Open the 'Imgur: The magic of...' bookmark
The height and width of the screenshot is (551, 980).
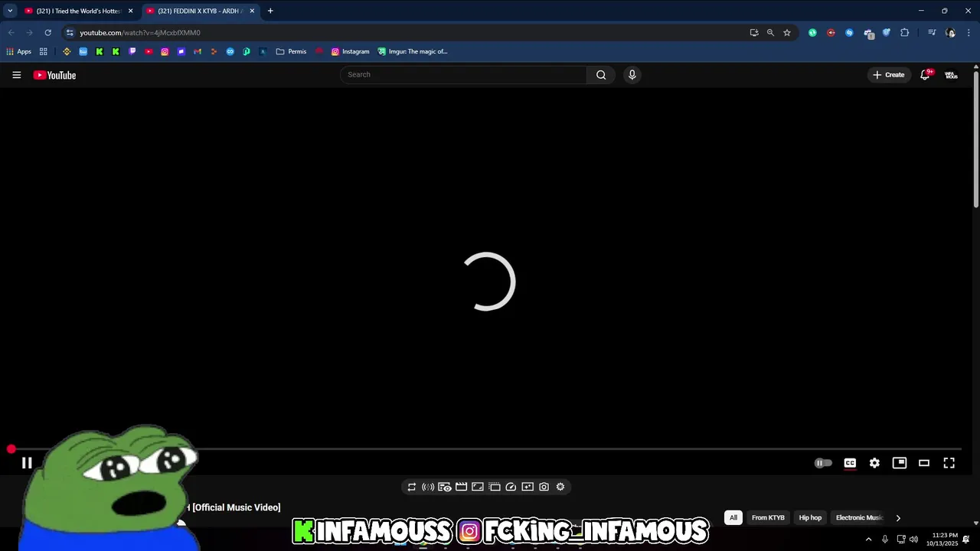[x=413, y=51]
